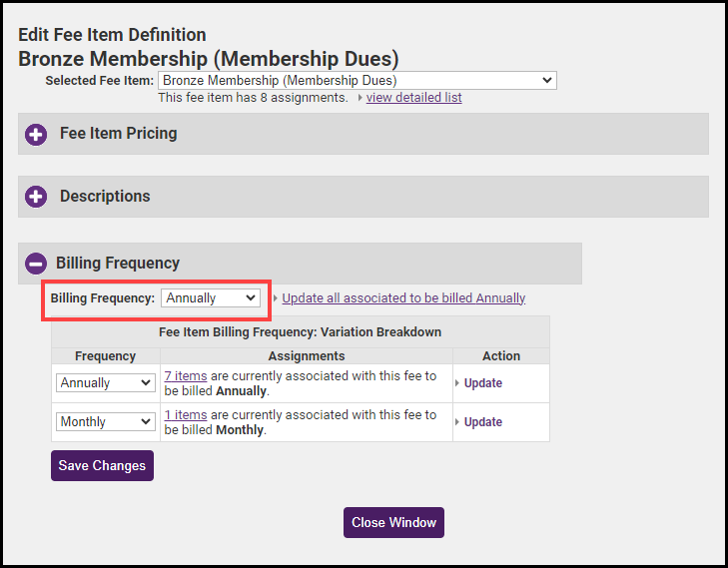The height and width of the screenshot is (568, 728).
Task: Open Annually frequency dropdown in variation table
Action: point(106,383)
